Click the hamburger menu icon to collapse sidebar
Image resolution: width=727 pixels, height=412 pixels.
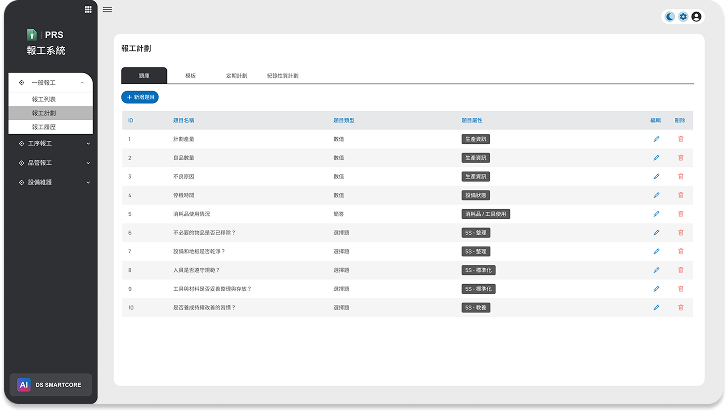point(107,9)
